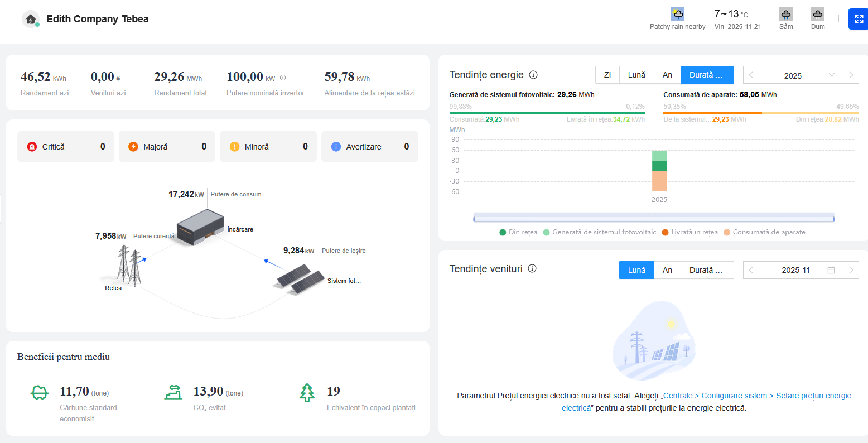Image resolution: width=868 pixels, height=443 pixels.
Task: Go to previous year in energy trends
Action: pos(751,75)
